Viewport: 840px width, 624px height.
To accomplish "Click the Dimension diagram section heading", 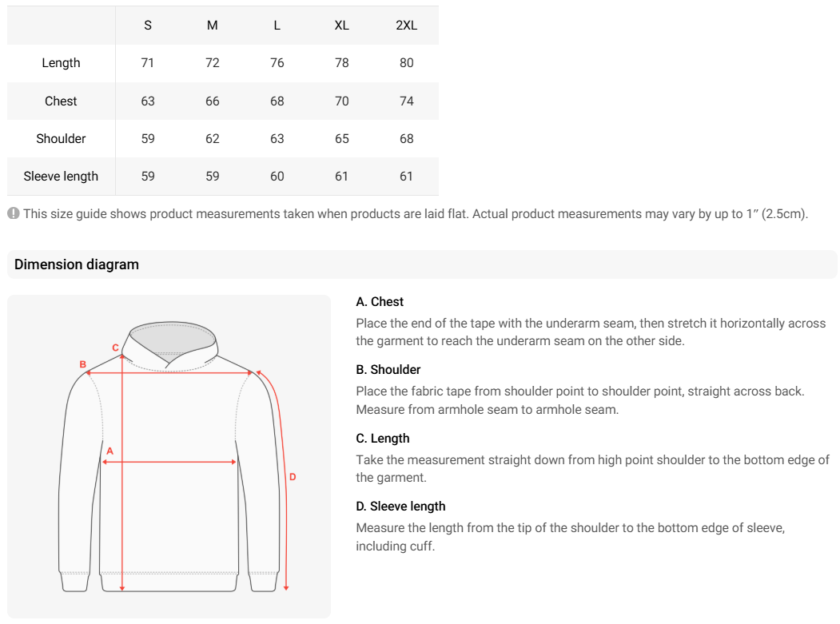I will point(77,264).
